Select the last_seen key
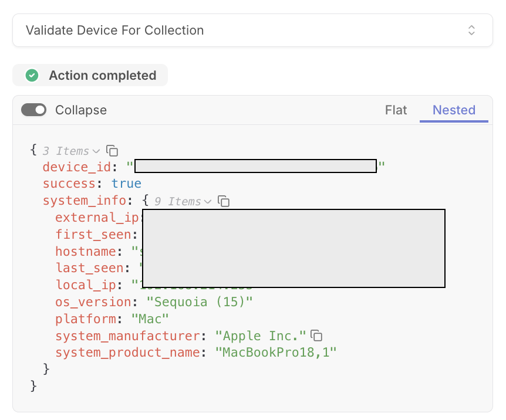This screenshot has width=506, height=420. point(90,268)
